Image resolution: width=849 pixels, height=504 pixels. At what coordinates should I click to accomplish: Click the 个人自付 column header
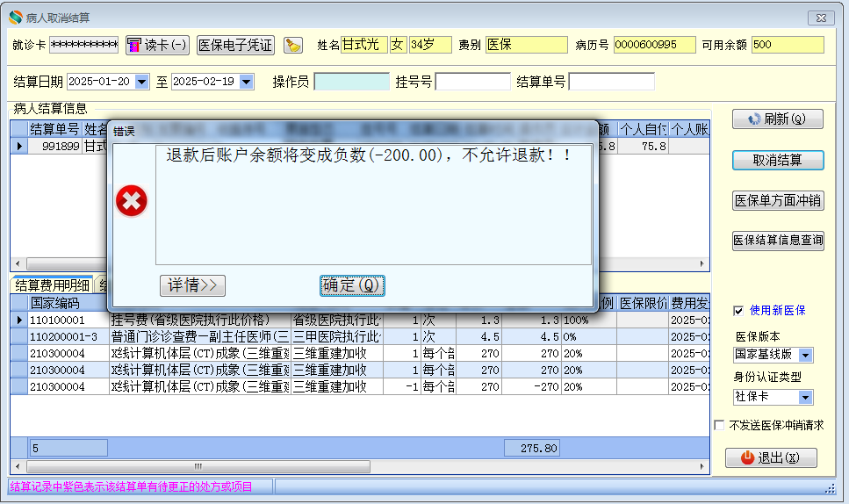pos(644,129)
